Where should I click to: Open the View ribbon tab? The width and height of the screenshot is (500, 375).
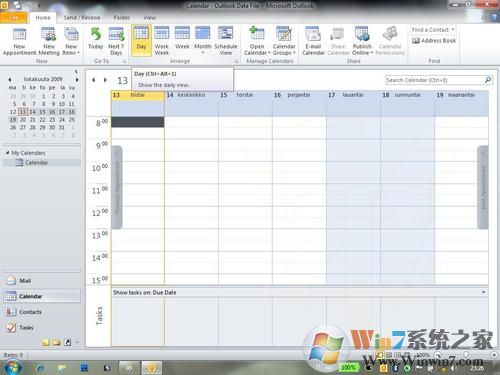click(150, 17)
